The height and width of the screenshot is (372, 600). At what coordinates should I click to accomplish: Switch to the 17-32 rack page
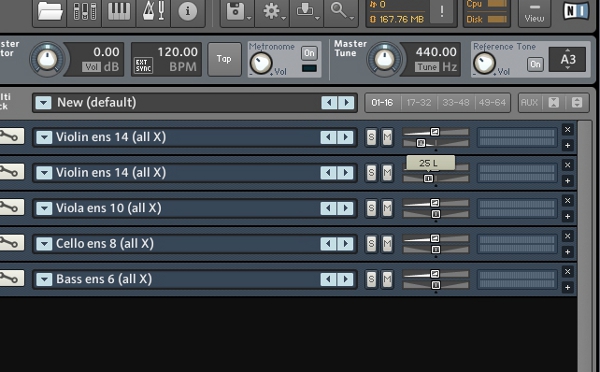pos(419,103)
